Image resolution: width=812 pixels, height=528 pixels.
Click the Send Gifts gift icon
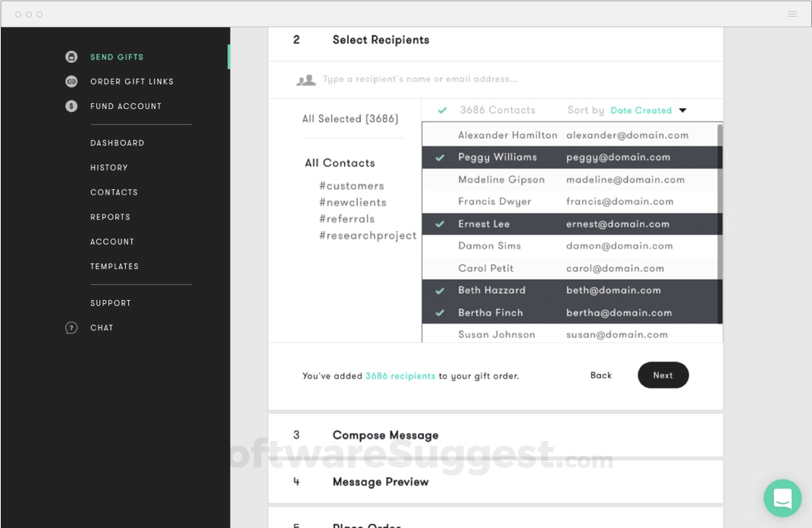71,57
